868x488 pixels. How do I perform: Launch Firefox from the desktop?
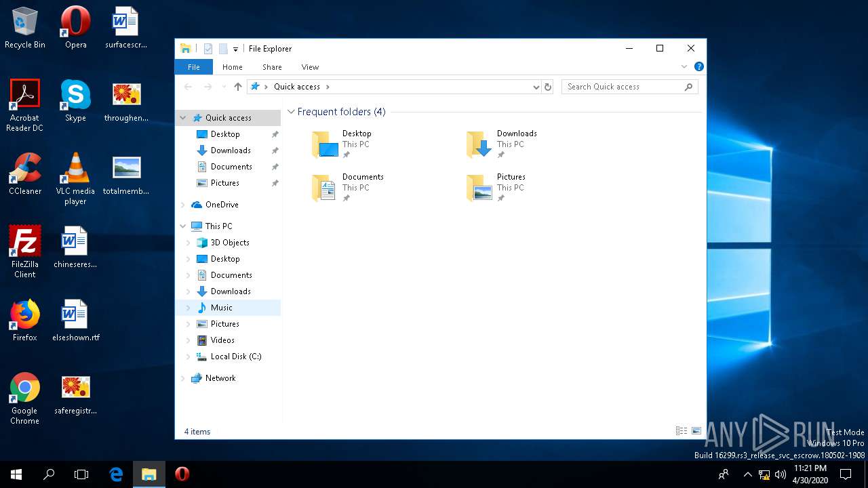(x=25, y=321)
